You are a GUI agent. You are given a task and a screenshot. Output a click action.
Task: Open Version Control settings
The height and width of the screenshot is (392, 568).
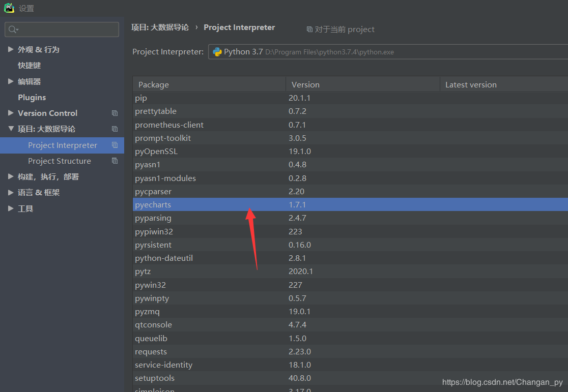pos(47,113)
